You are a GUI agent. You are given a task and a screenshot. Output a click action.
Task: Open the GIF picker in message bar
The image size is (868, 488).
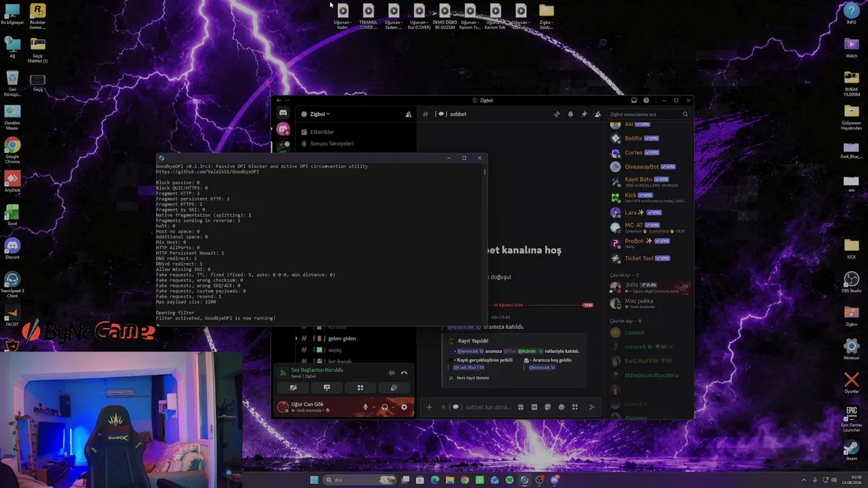(x=534, y=407)
